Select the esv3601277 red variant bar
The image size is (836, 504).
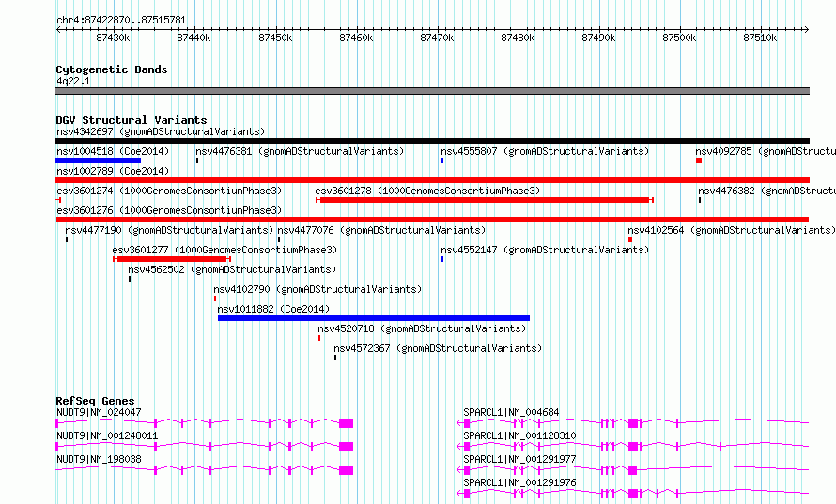(172, 259)
